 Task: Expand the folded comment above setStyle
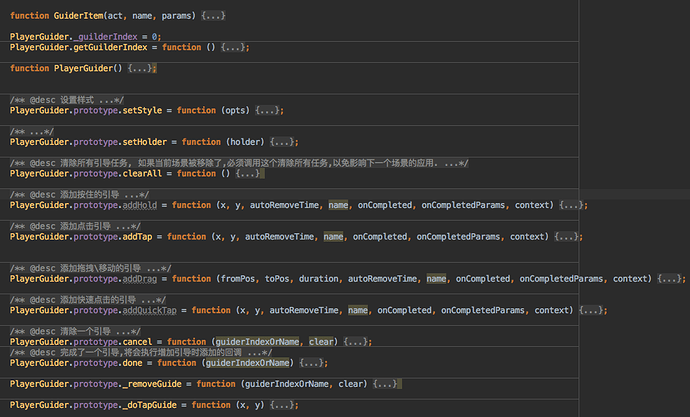106,100
